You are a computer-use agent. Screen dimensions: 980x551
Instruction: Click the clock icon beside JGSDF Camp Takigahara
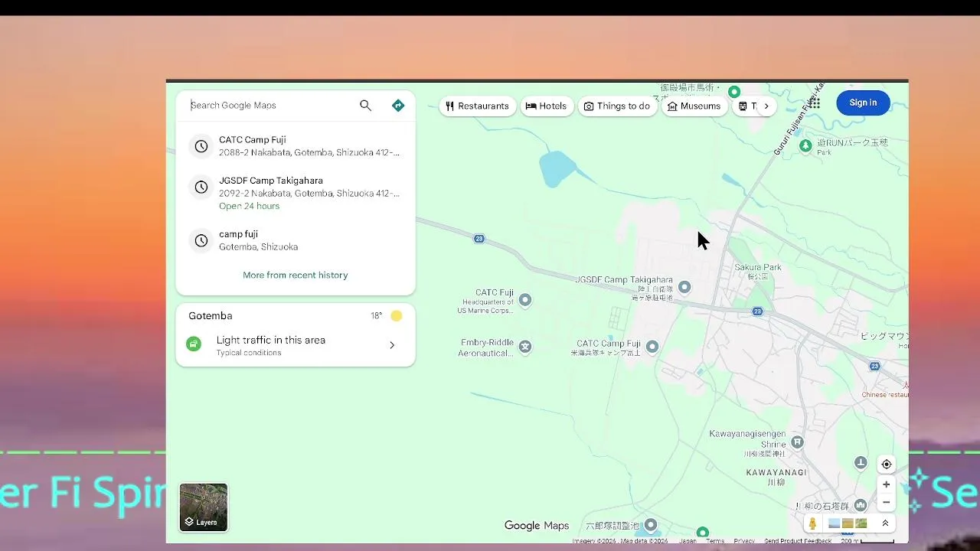pyautogui.click(x=201, y=187)
